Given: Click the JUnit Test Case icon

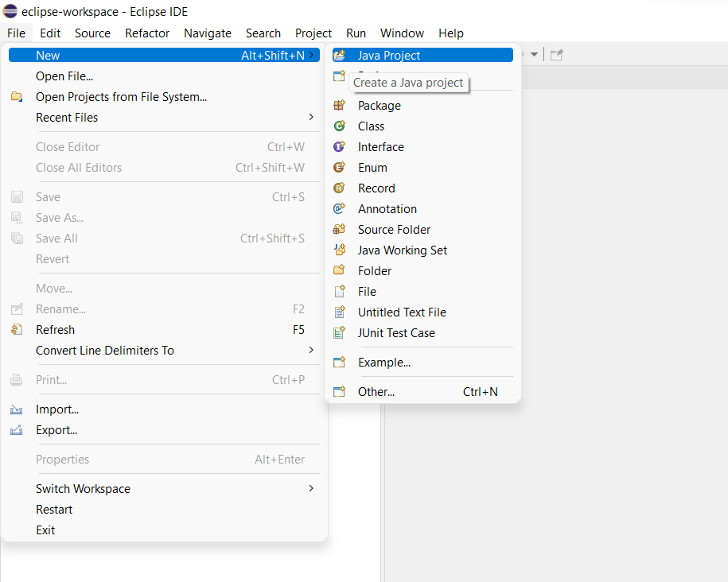Looking at the screenshot, I should 340,332.
